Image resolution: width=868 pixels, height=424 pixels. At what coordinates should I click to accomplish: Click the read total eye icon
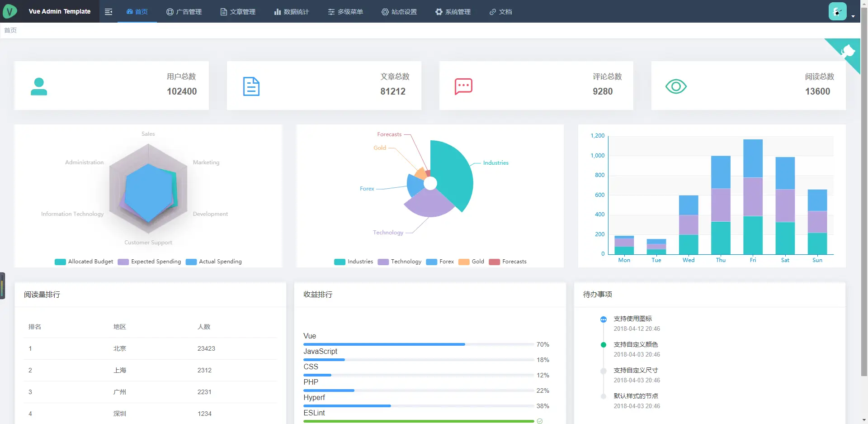click(676, 86)
